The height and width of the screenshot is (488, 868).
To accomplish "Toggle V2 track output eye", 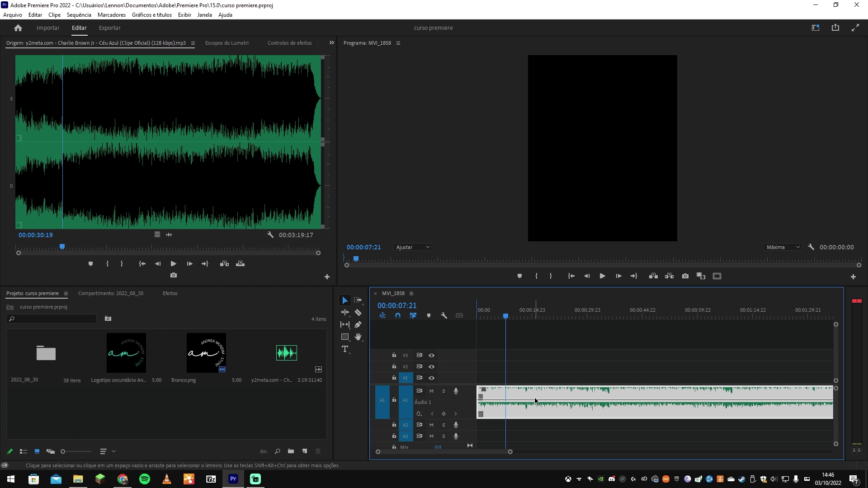I will 431,366.
